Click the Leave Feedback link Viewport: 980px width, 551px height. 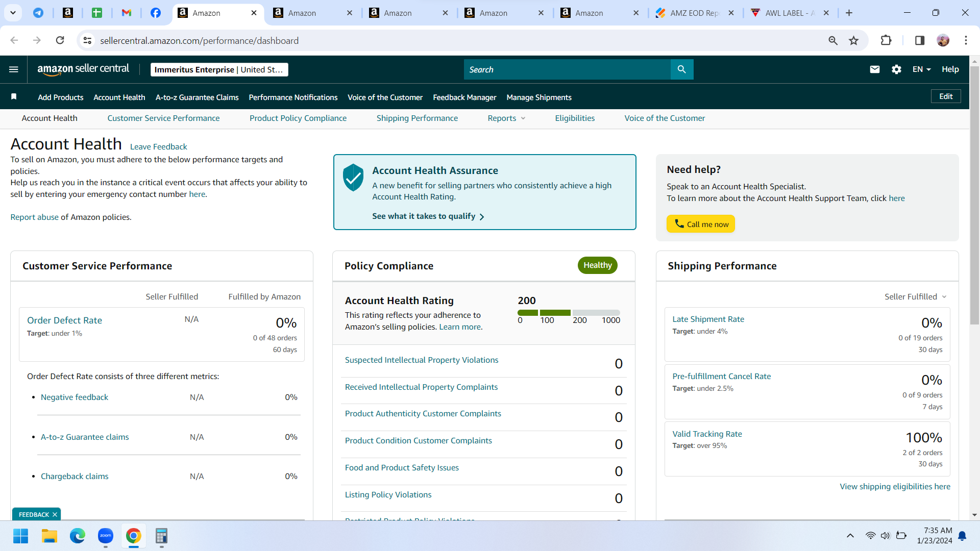coord(159,147)
